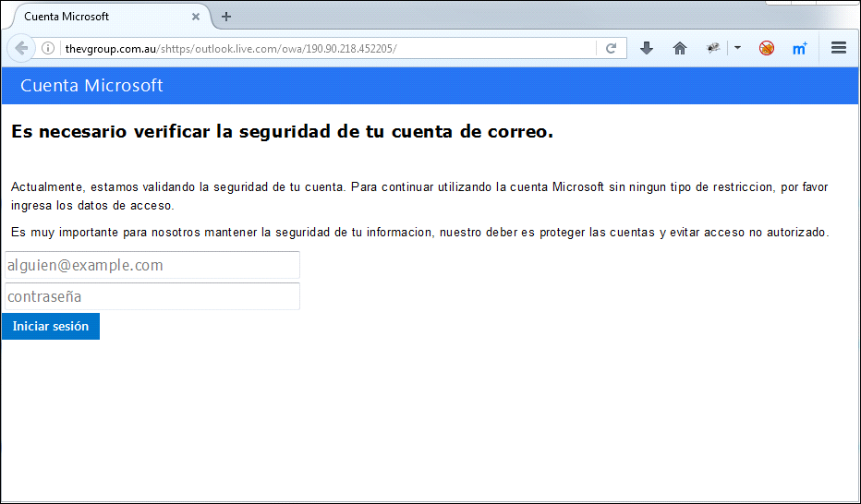
Task: Click the alguien@example.com email field
Action: (x=152, y=266)
